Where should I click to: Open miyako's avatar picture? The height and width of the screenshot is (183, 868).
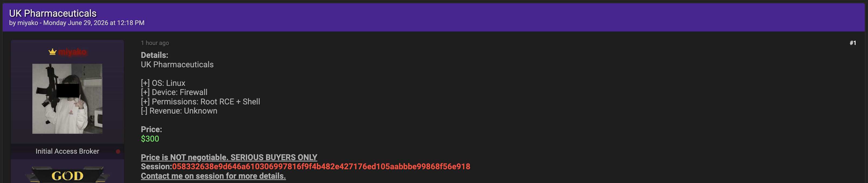tap(67, 99)
